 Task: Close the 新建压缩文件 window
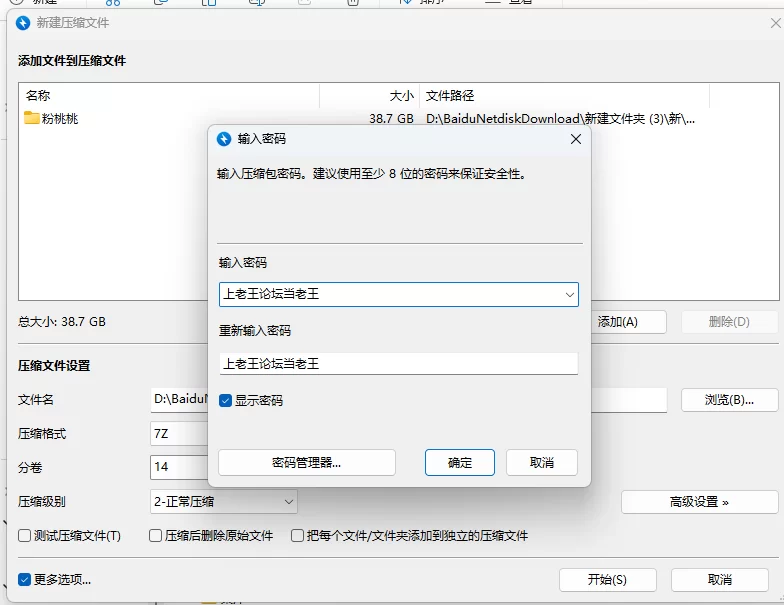pyautogui.click(x=775, y=23)
